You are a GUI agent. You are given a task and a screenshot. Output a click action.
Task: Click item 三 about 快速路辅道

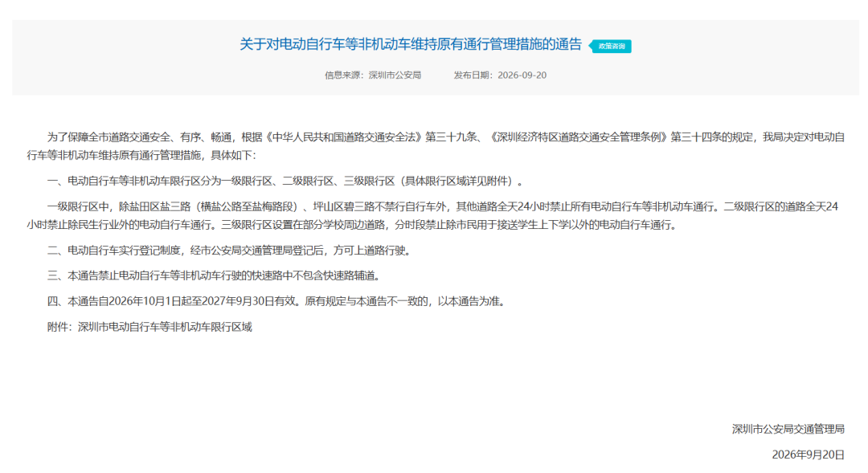click(215, 276)
